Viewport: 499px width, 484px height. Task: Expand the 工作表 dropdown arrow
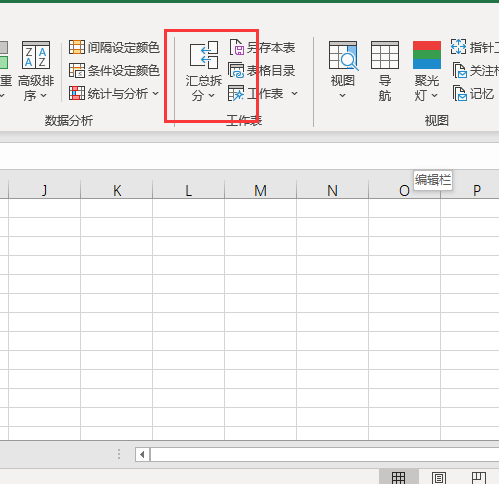coord(294,94)
